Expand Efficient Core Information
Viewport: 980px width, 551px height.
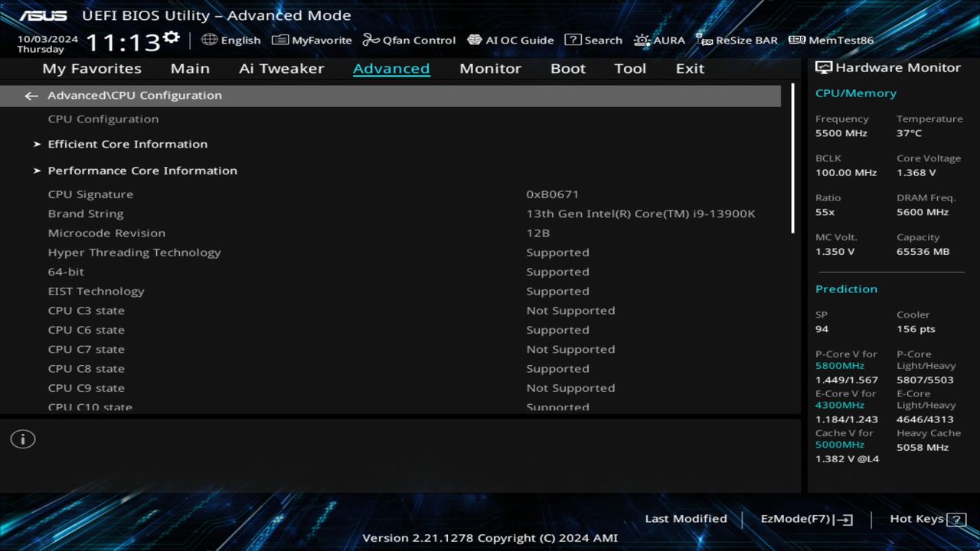127,144
